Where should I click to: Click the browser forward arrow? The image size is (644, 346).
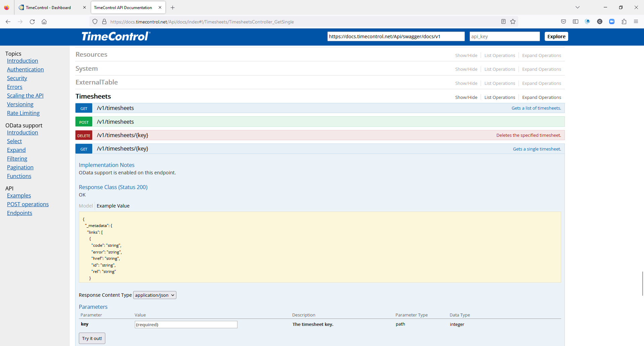pyautogui.click(x=20, y=22)
